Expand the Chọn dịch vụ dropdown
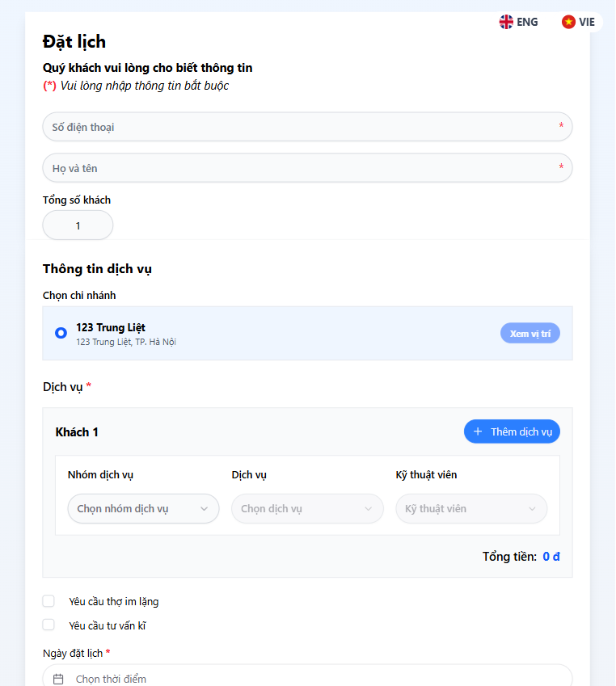The height and width of the screenshot is (686, 616). (x=307, y=509)
